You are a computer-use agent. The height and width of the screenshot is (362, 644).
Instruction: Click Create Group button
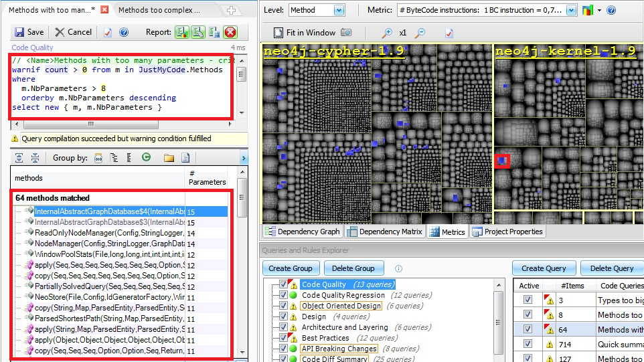pyautogui.click(x=291, y=268)
